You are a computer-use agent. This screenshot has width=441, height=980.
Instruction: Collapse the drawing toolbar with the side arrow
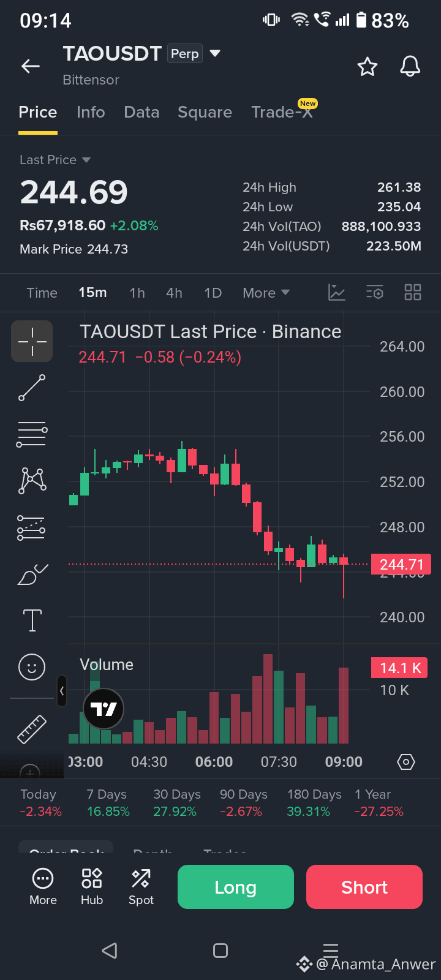(x=62, y=691)
